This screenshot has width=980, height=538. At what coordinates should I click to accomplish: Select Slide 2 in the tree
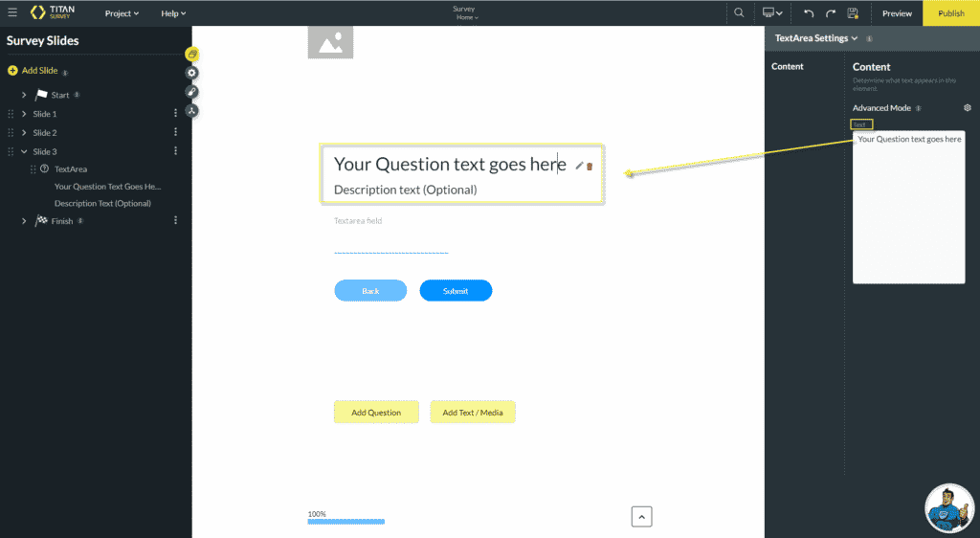pos(45,132)
